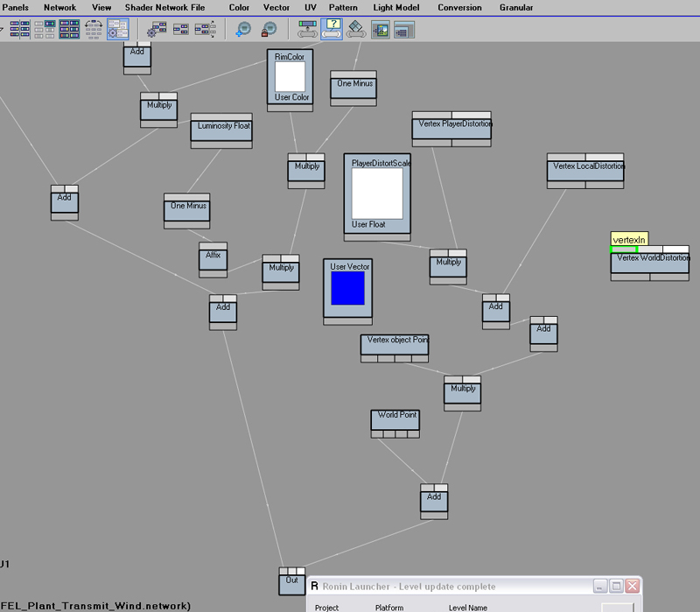Click the circular arrows node layout icon
Viewport: 700px width, 612px height.
(94, 29)
